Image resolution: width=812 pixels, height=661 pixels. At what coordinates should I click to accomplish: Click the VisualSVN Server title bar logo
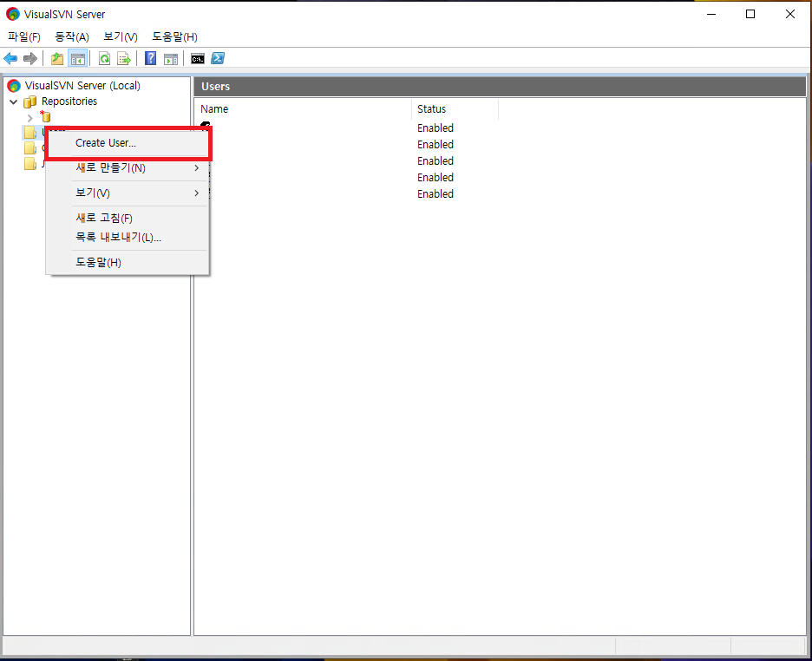point(13,14)
